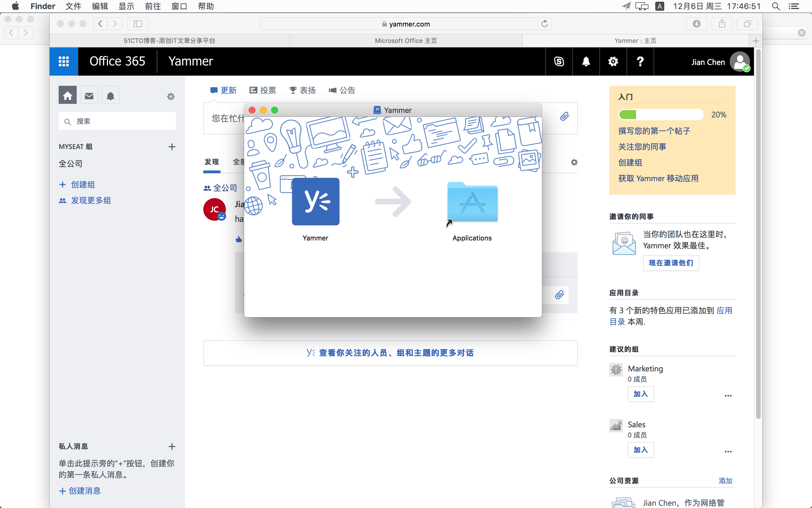This screenshot has width=812, height=508.
Task: Go back in Safari
Action: [100, 24]
